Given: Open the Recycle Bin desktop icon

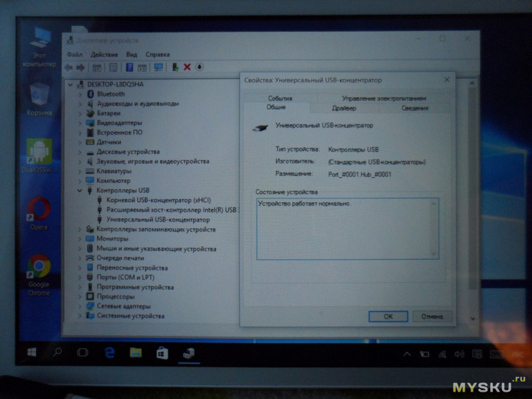Looking at the screenshot, I should (x=39, y=99).
